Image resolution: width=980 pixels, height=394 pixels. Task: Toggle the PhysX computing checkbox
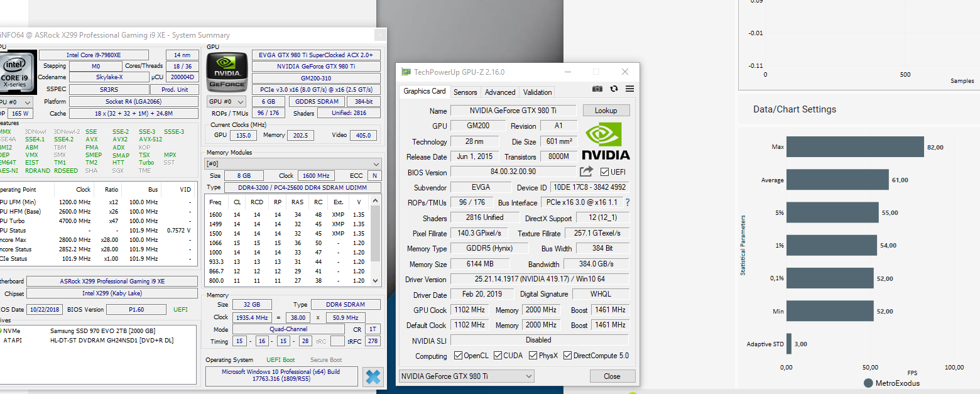click(x=533, y=356)
